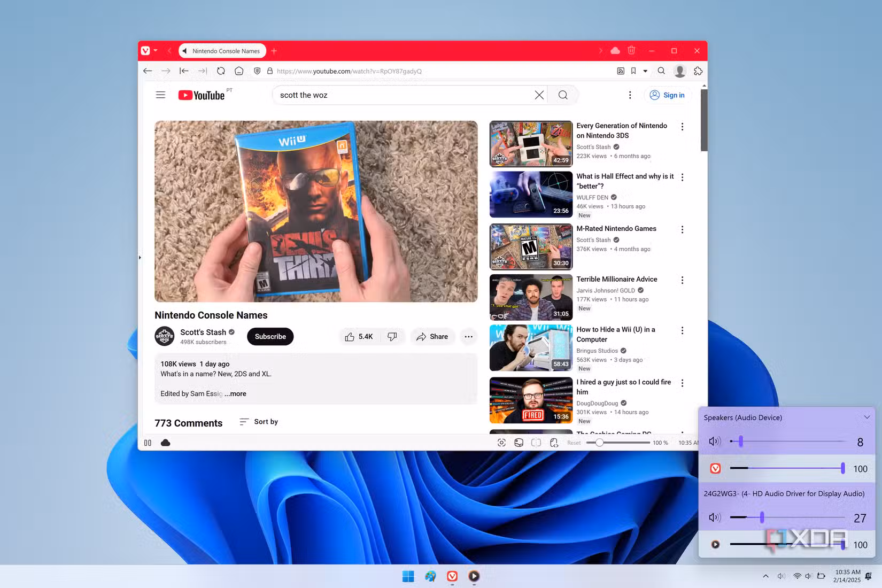Mute the 24G2WG3 display audio output

tap(715, 517)
